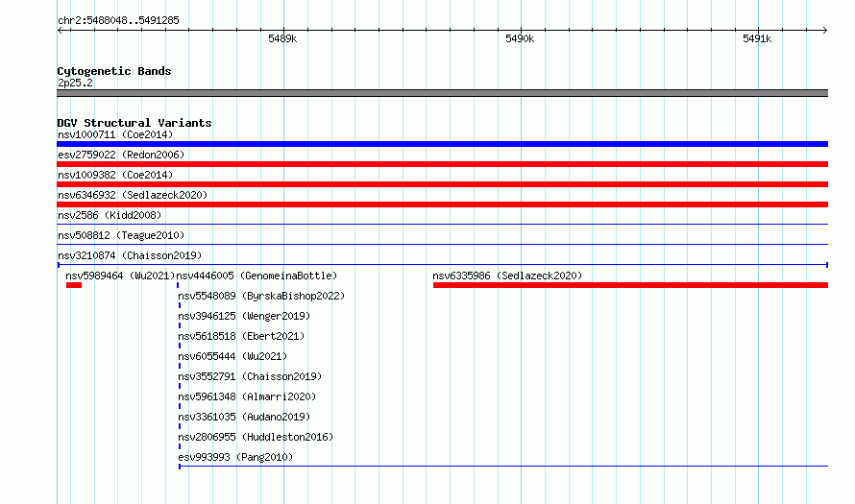
Task: Open the esv2759022 (Redon2006) label
Action: (x=121, y=155)
